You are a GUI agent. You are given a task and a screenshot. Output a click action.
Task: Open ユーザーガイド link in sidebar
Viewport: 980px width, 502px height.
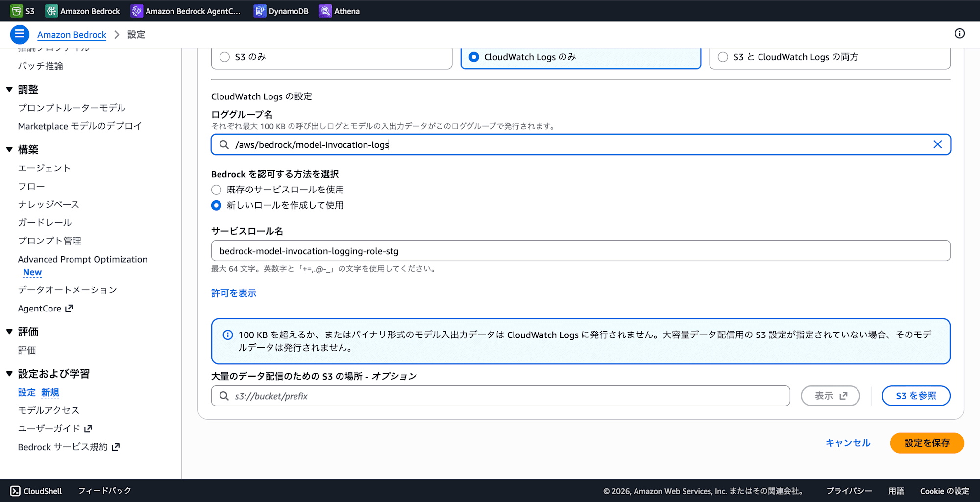tap(49, 429)
